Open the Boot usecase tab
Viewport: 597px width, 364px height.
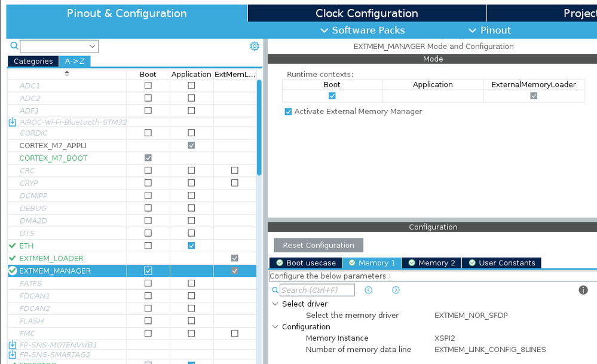306,263
